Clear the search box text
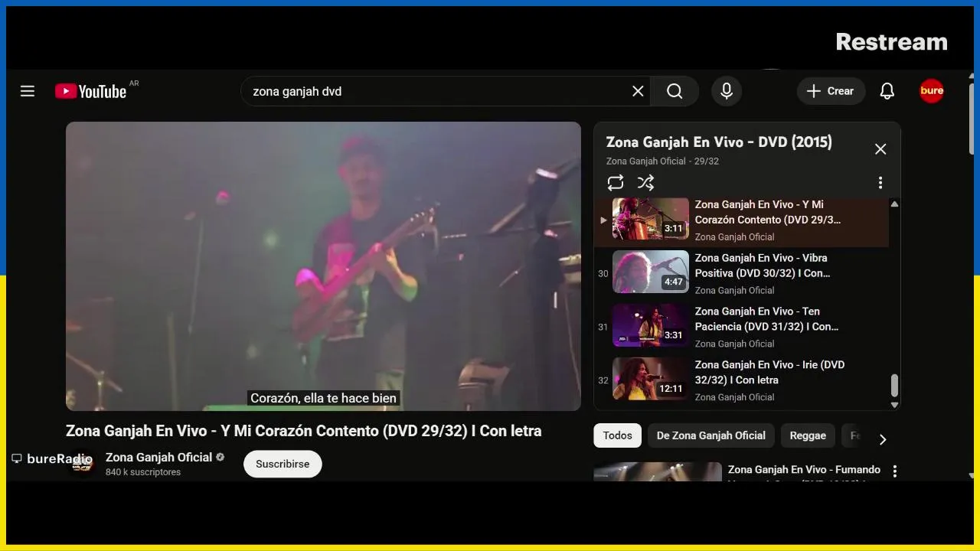Image resolution: width=980 pixels, height=551 pixels. pos(638,91)
